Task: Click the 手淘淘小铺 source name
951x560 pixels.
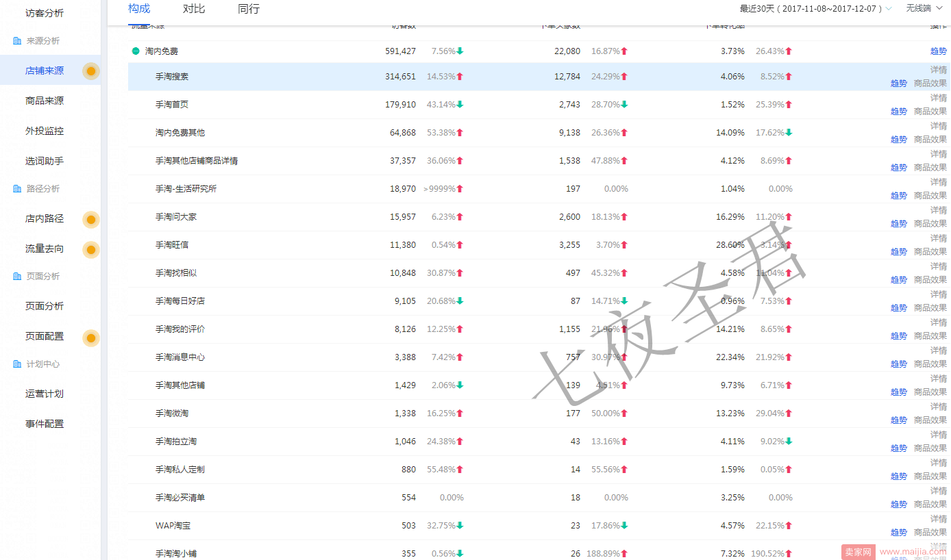Action: click(176, 554)
